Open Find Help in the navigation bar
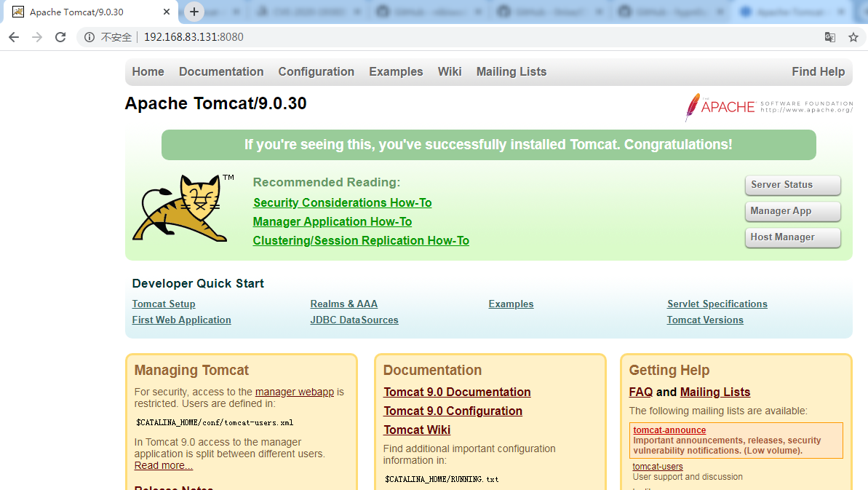Screen dimensions: 868x490 (819, 72)
